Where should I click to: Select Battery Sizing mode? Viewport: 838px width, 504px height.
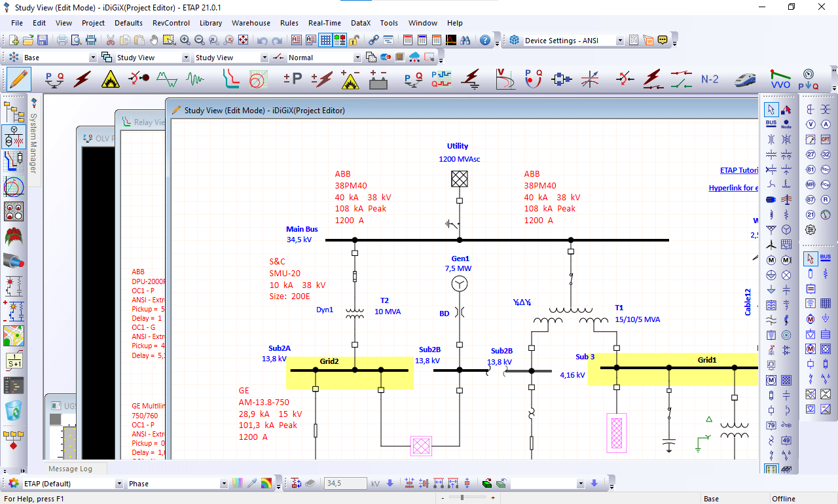coord(378,79)
